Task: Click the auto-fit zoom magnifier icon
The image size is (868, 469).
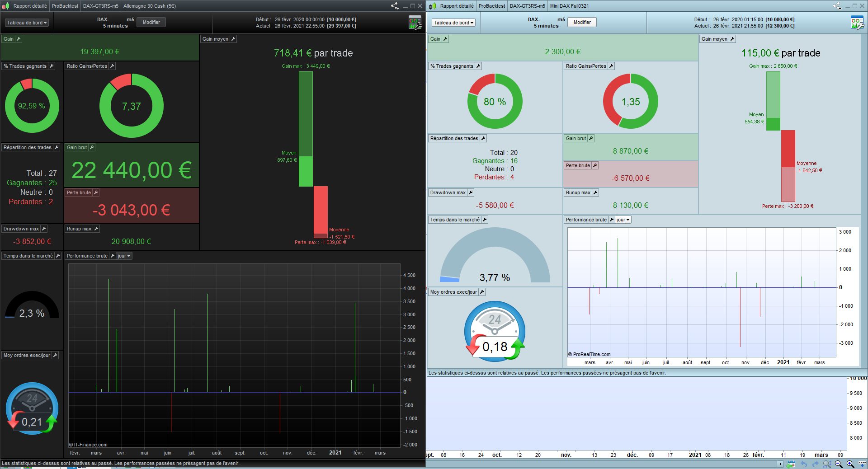Action: (x=827, y=464)
